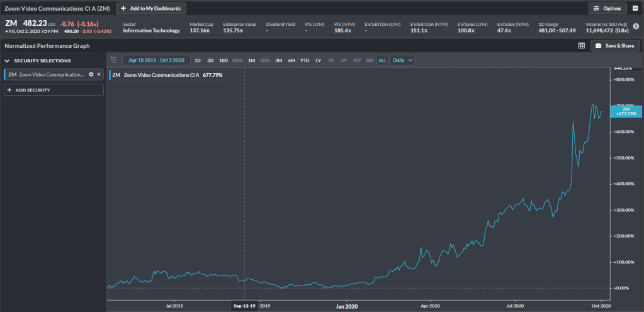The width and height of the screenshot is (644, 312).
Task: Open the gear settings for ZM security
Action: [91, 74]
